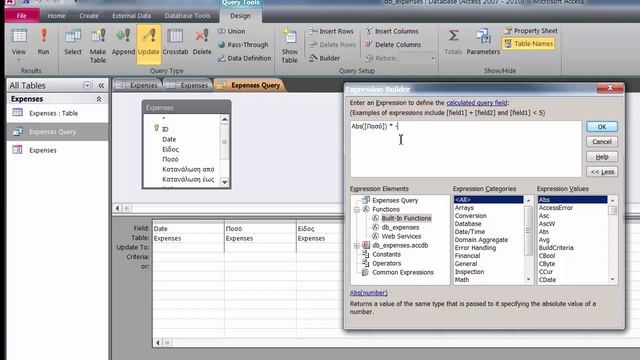
Task: Open the View button in Results group
Action: pos(18,44)
